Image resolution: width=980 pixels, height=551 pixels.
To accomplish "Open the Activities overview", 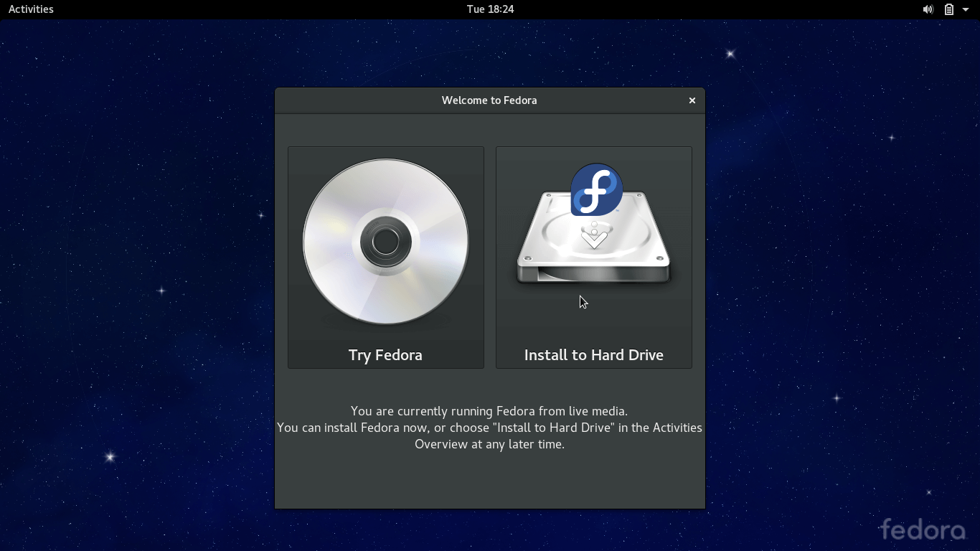I will (x=31, y=9).
